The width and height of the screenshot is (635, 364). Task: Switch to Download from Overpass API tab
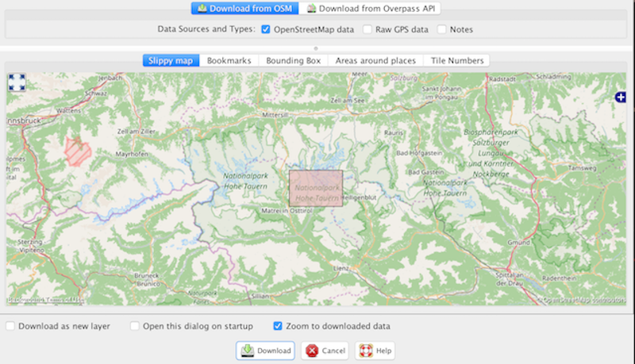tap(370, 9)
